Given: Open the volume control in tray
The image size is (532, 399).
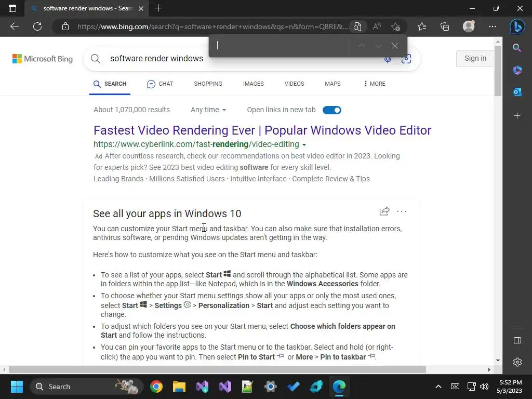Looking at the screenshot, I should (x=484, y=387).
